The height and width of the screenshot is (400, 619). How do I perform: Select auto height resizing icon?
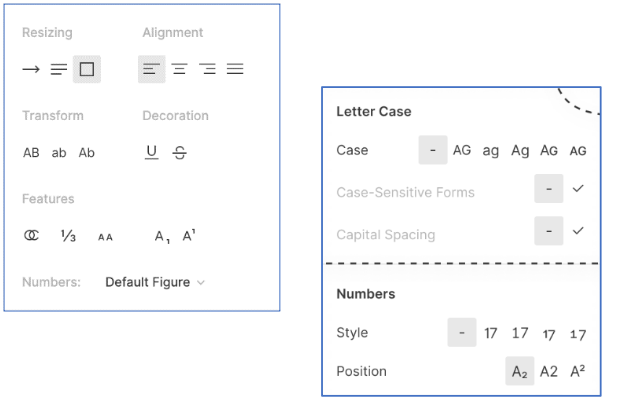59,70
